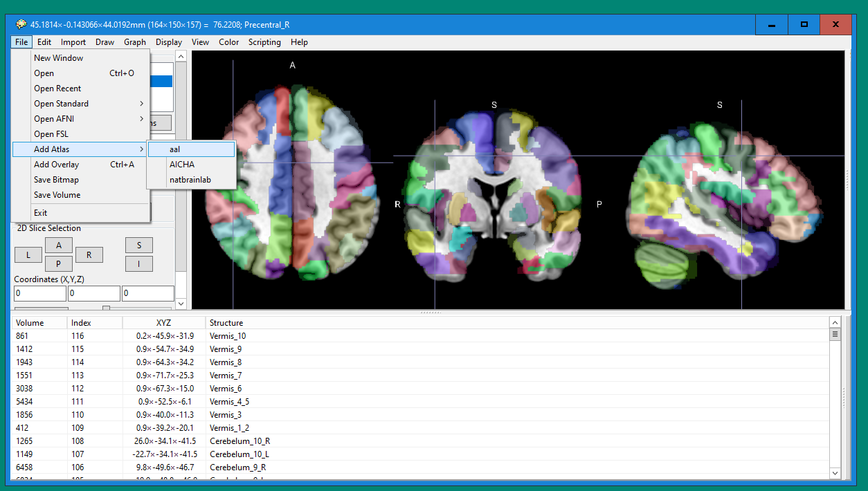
Task: Click the MRIcroGL app icon in title bar
Action: [21, 25]
